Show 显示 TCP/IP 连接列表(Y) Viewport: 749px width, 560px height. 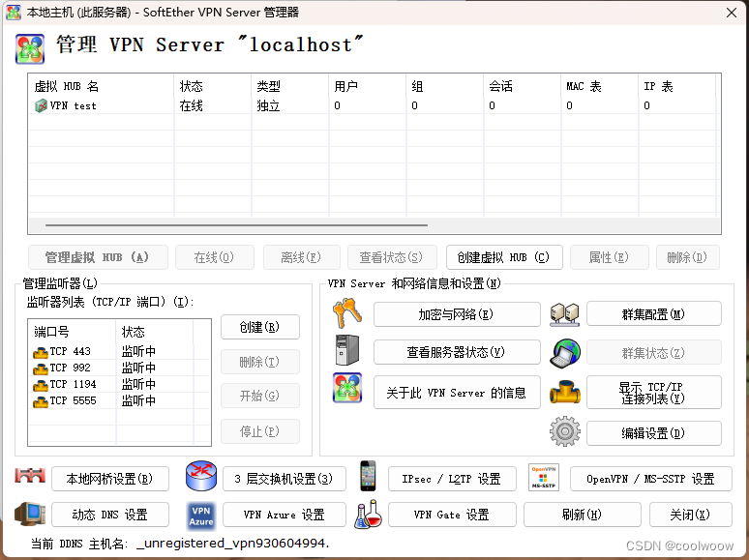pyautogui.click(x=653, y=393)
